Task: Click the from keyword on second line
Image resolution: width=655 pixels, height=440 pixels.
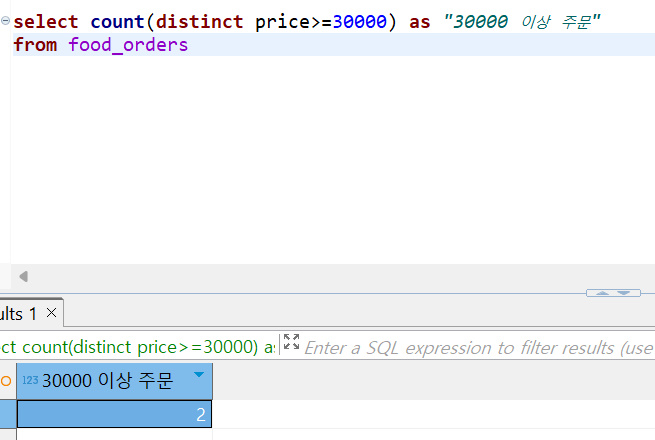Action: pos(35,44)
